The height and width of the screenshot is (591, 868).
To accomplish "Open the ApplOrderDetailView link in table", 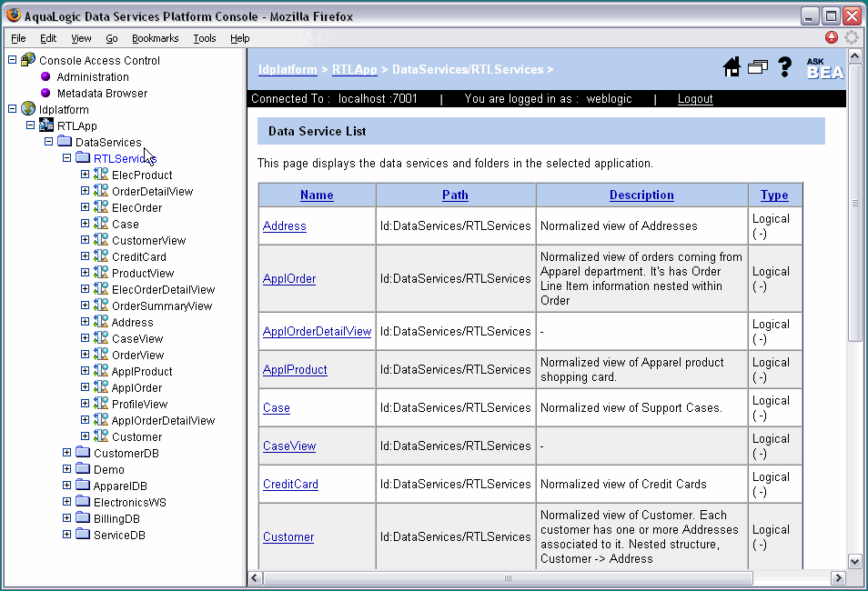I will click(x=317, y=331).
